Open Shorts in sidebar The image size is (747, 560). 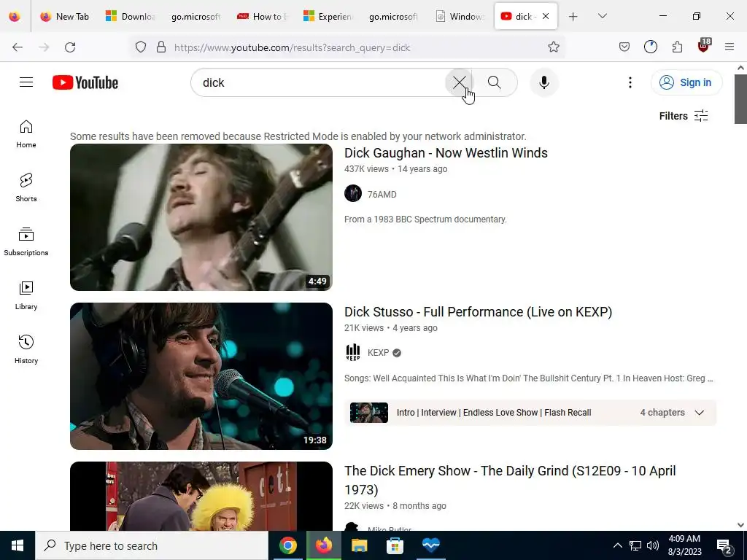(26, 187)
